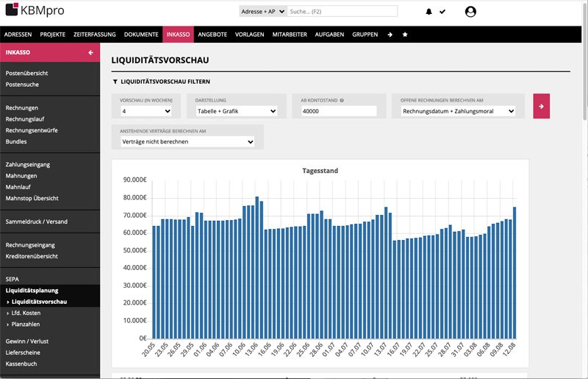Click the star favorites icon in navigation
Image resolution: width=588 pixels, height=379 pixels.
click(405, 35)
